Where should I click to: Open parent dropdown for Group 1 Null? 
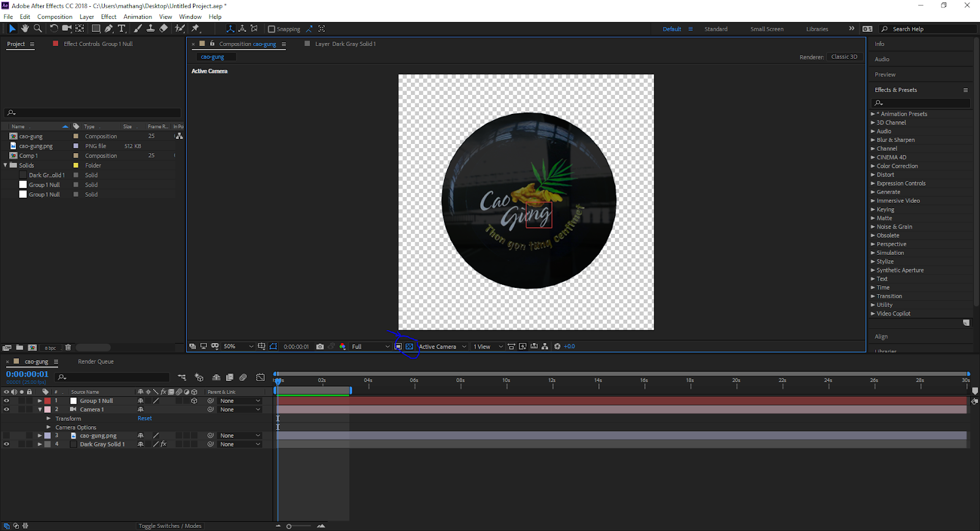point(239,401)
